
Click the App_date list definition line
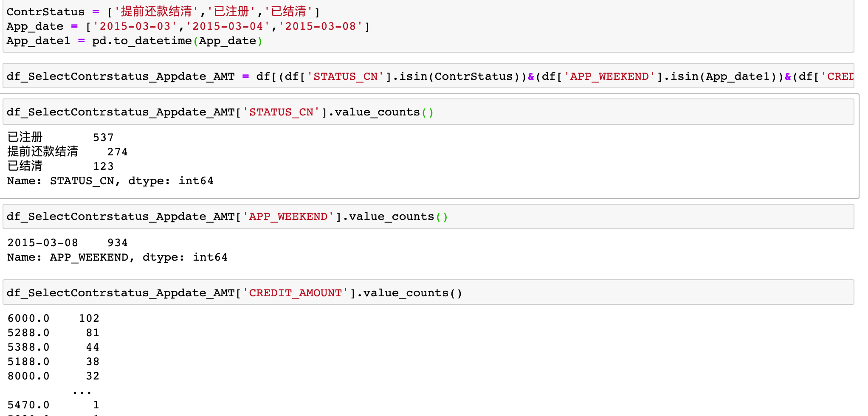click(188, 26)
